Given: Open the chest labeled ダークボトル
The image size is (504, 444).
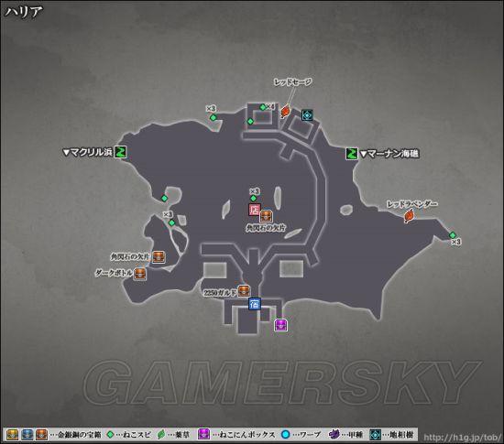Looking at the screenshot, I should click(x=140, y=274).
